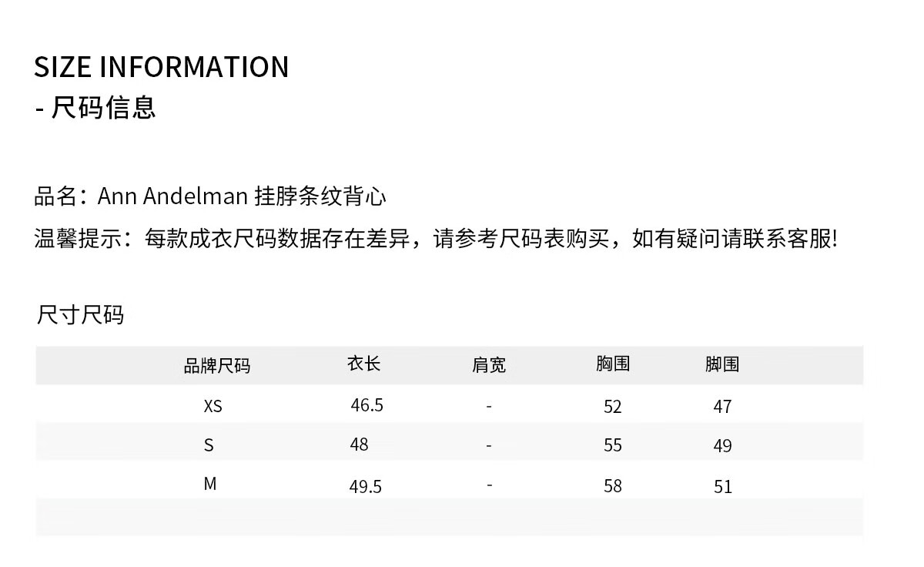
Task: Click the 衣长 column header
Action: [364, 364]
